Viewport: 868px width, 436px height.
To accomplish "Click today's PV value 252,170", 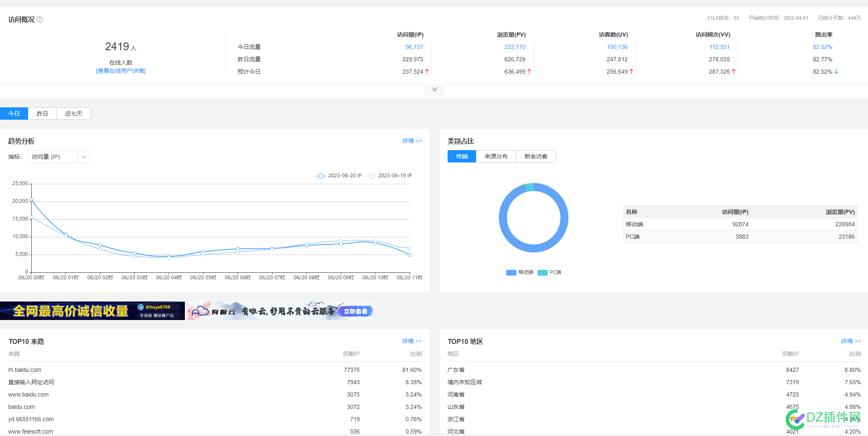I will [x=515, y=47].
